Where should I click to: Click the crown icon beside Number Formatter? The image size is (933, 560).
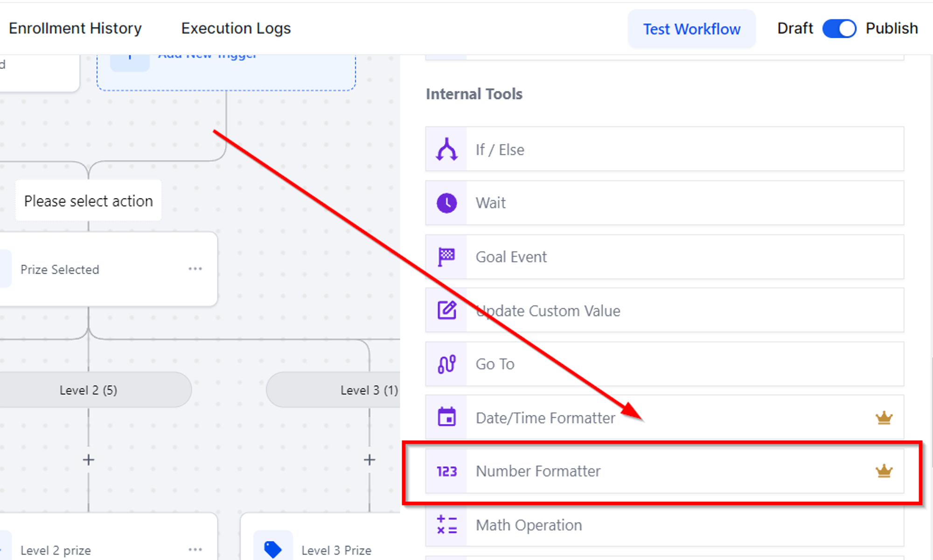884,471
